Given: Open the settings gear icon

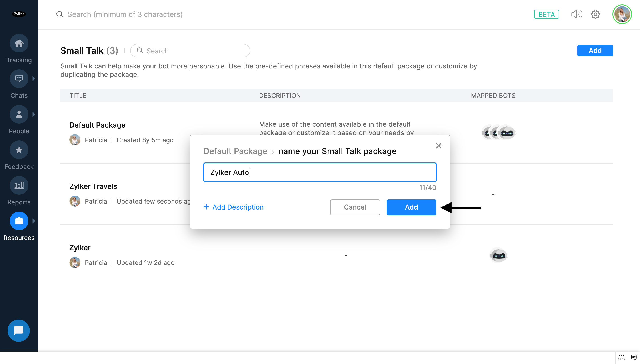Looking at the screenshot, I should pos(596,14).
